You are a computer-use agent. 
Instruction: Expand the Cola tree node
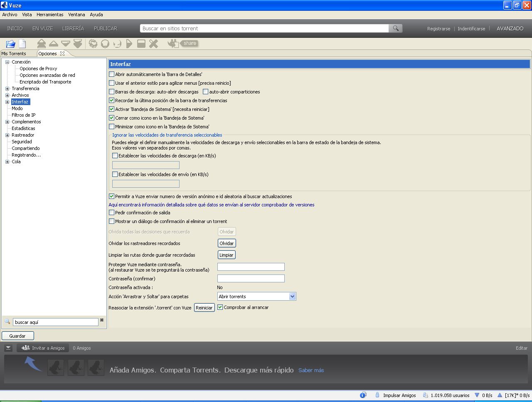7,162
